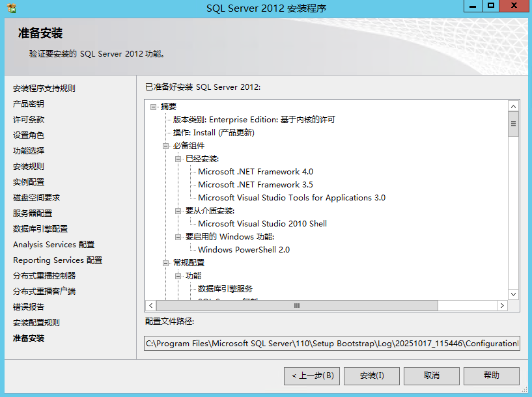Select Windows PowerShell 2.0 row
Image resolution: width=532 pixels, height=397 pixels.
[244, 250]
